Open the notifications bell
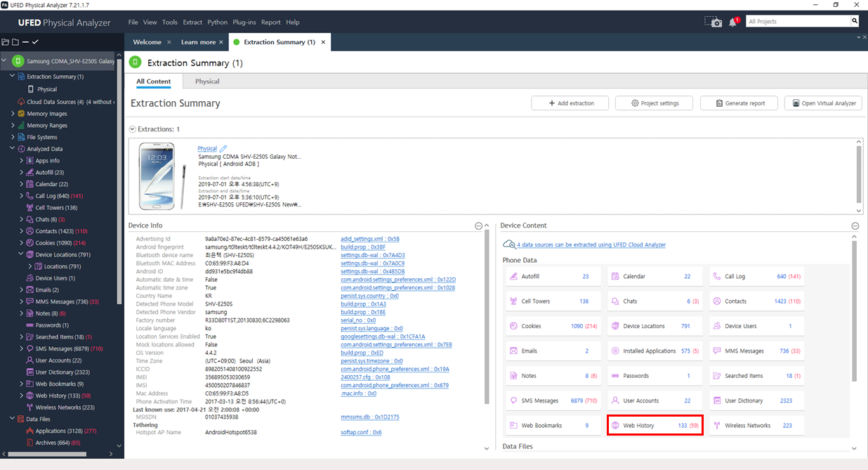The width and height of the screenshot is (868, 470). (733, 22)
